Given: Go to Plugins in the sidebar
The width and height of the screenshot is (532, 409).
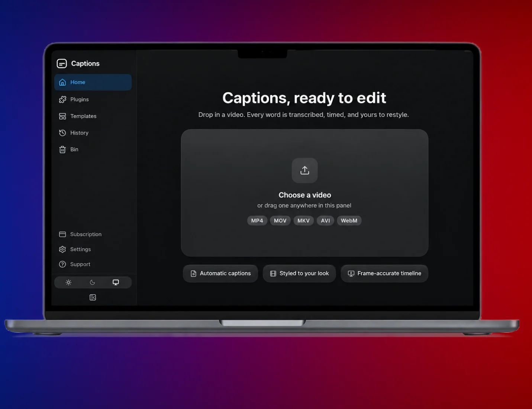Looking at the screenshot, I should pos(93,99).
